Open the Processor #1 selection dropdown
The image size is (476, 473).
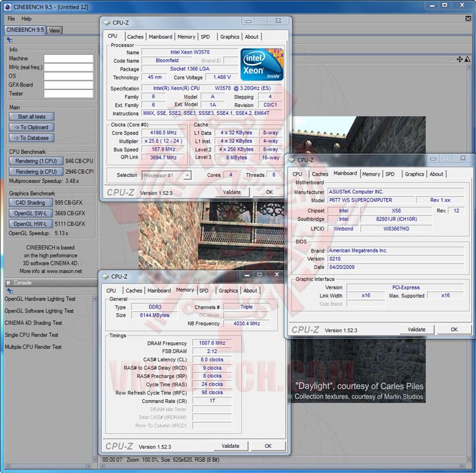coord(188,175)
